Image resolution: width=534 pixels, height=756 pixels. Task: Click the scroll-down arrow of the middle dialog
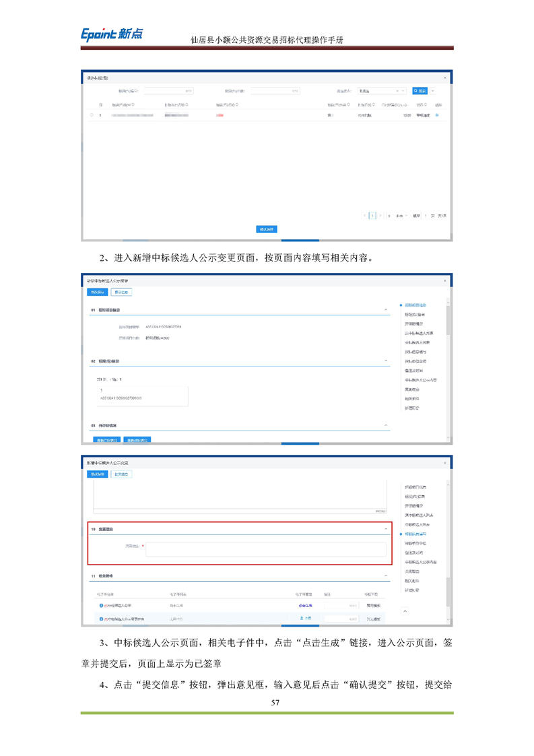tap(448, 438)
